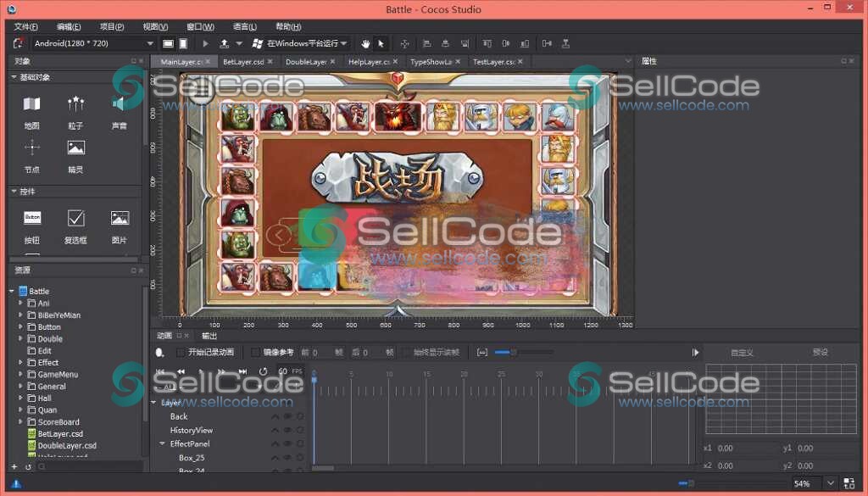This screenshot has width=868, height=496.
Task: Switch to the 输出 output tab
Action: point(209,335)
